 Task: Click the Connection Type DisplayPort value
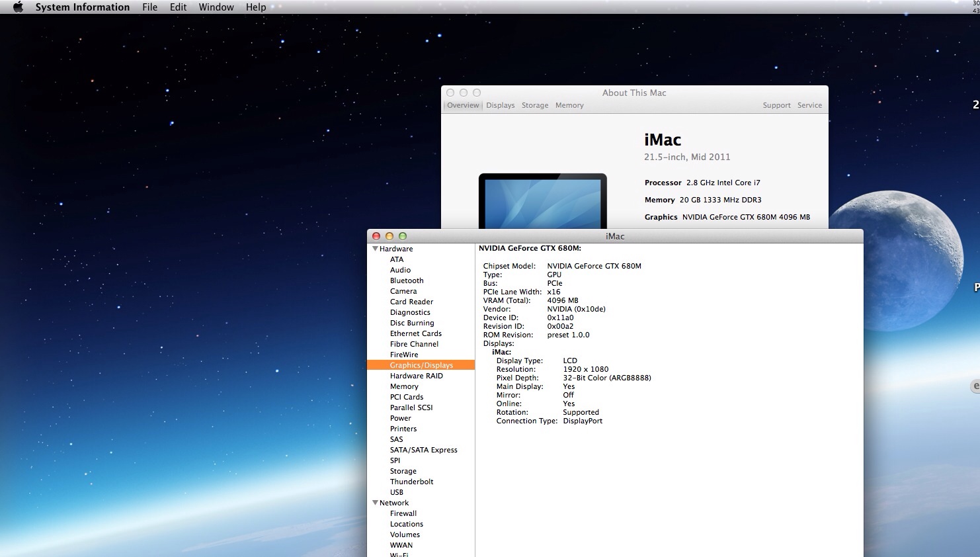pos(583,421)
